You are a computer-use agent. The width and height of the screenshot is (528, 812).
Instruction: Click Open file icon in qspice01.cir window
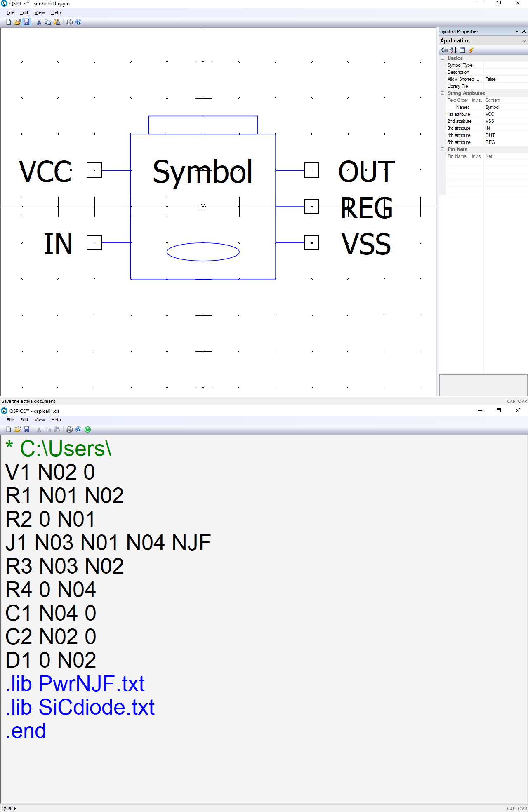click(17, 429)
